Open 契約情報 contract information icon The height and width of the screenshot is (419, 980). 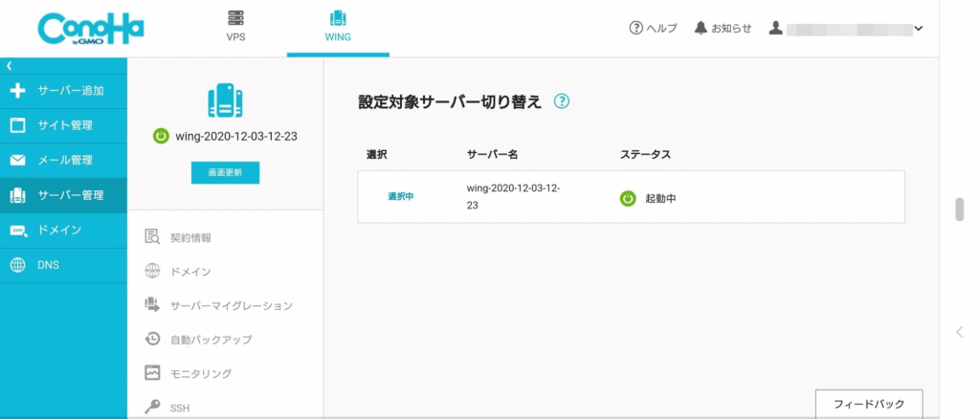[152, 237]
